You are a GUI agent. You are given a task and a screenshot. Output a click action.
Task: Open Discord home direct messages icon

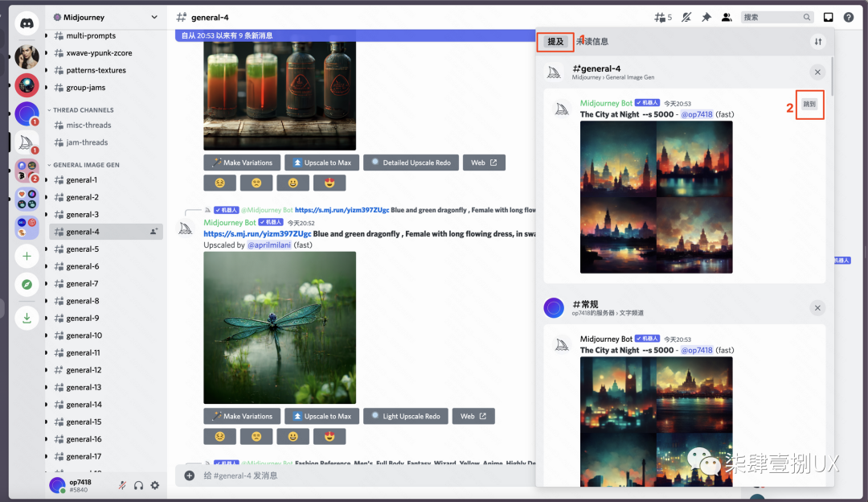(x=27, y=23)
